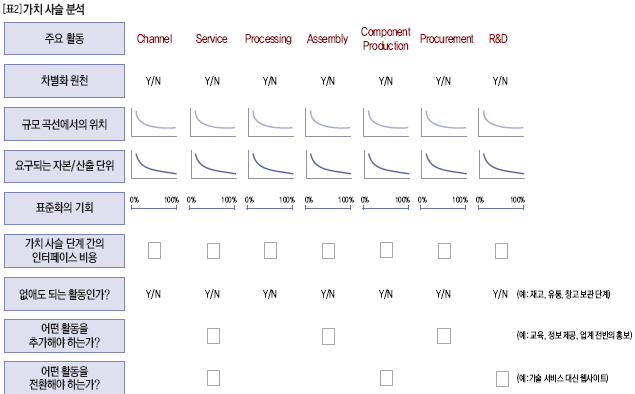Viewport: 635px width, 394px height.
Task: Check the interface cost box under Channel
Action: pyautogui.click(x=154, y=251)
